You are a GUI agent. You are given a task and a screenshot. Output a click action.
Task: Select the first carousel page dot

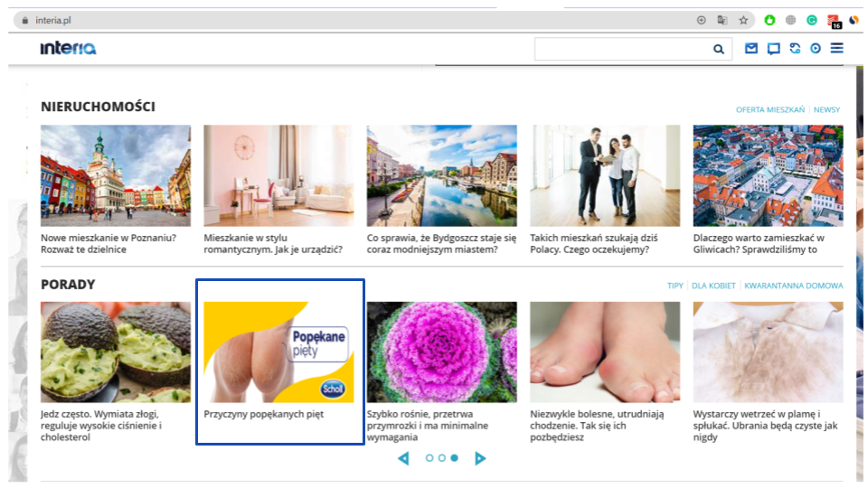[429, 458]
